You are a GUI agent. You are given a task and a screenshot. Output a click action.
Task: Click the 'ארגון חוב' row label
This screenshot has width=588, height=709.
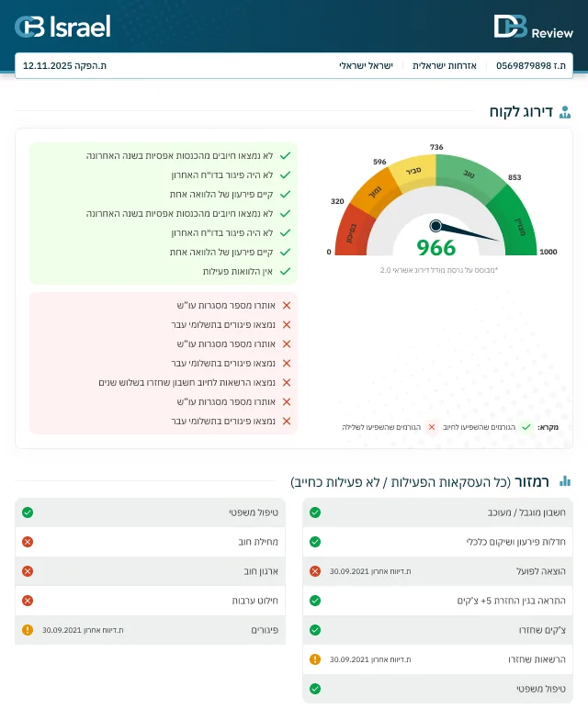pyautogui.click(x=261, y=571)
